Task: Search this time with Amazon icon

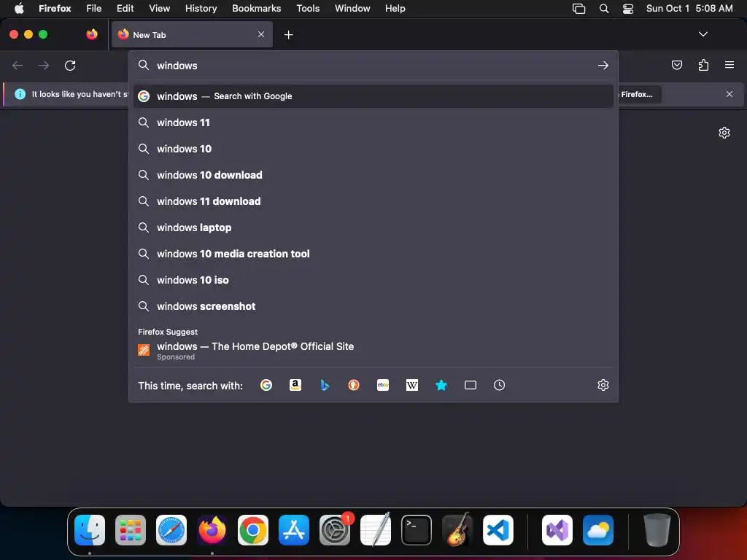Action: (295, 385)
